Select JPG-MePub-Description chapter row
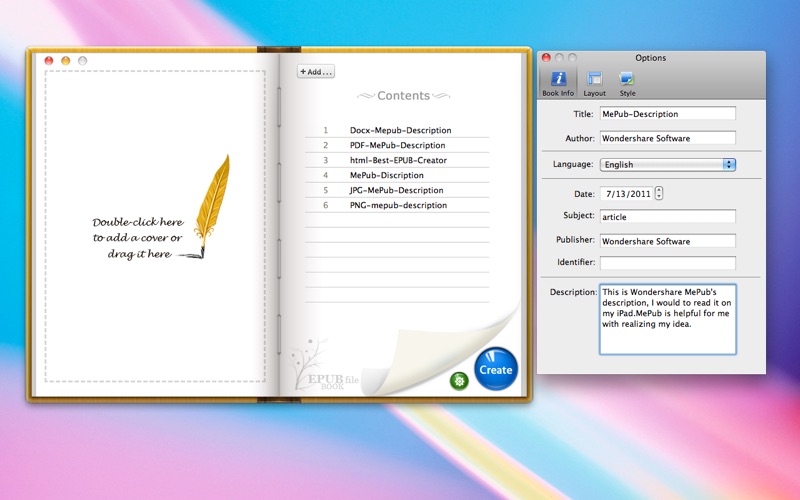The width and height of the screenshot is (800, 500). tap(397, 190)
